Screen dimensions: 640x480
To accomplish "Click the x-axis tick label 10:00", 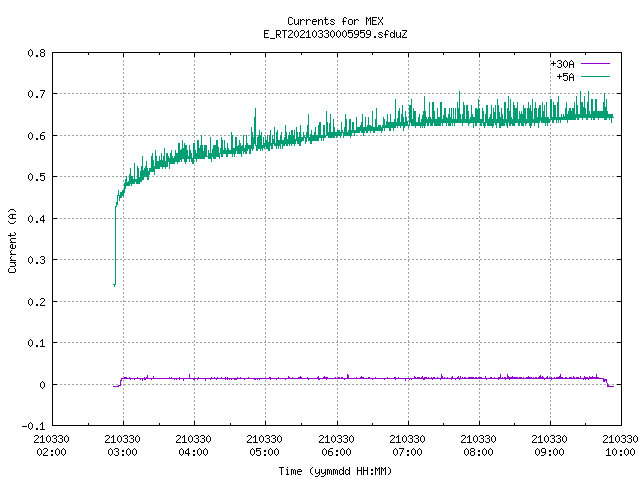I will point(620,452).
